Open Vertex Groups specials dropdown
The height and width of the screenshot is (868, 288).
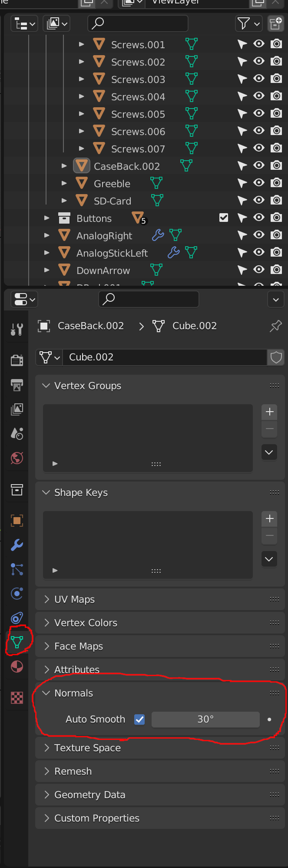tap(269, 452)
